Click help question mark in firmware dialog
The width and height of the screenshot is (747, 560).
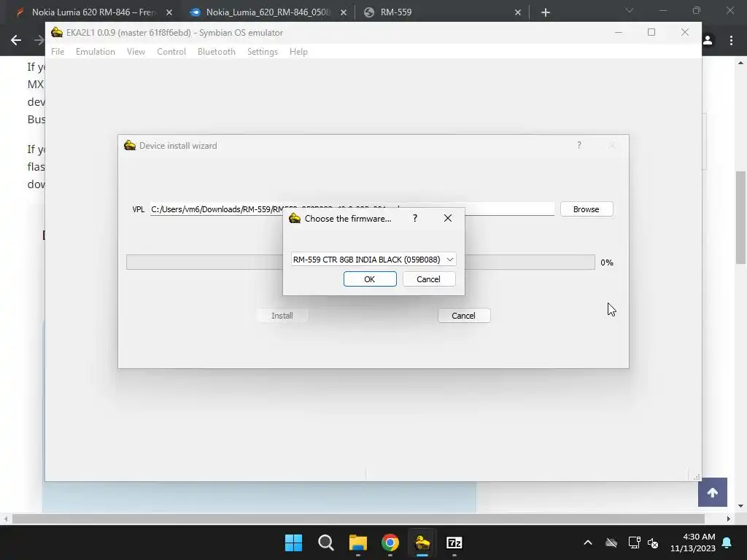(415, 218)
